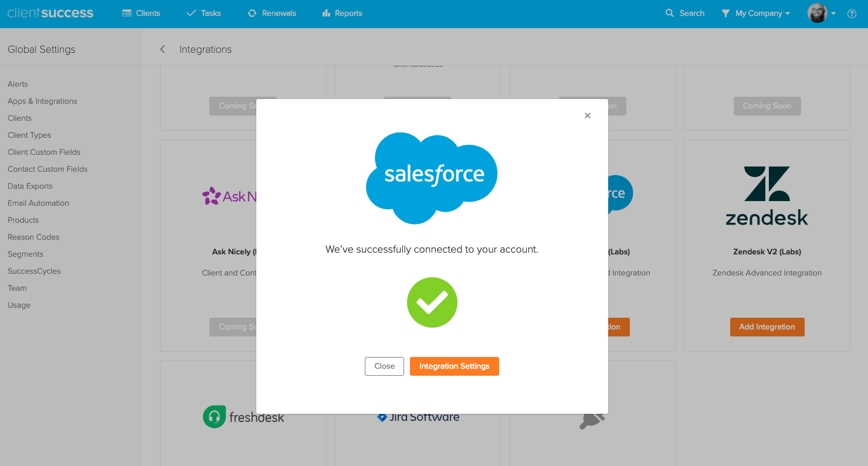Open Team settings
The height and width of the screenshot is (466, 868).
tap(17, 288)
